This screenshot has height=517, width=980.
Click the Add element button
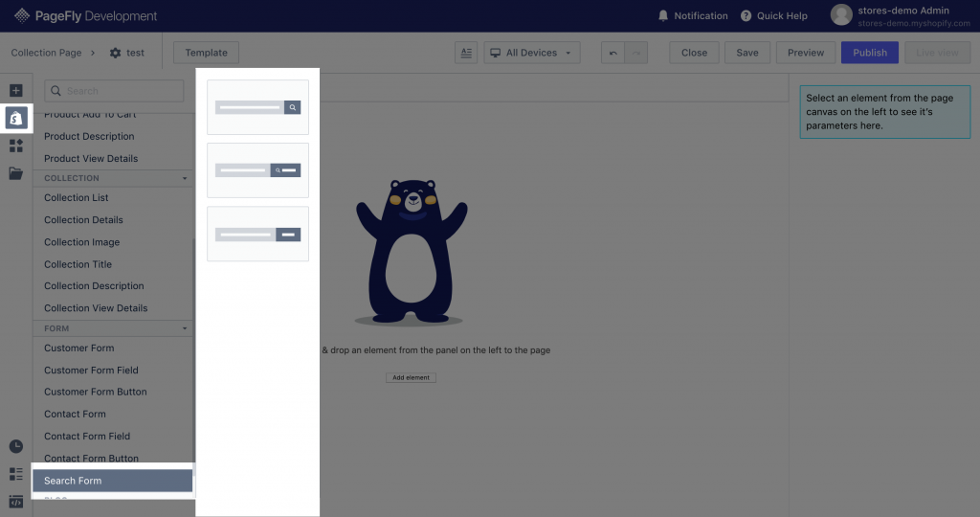[x=411, y=377]
